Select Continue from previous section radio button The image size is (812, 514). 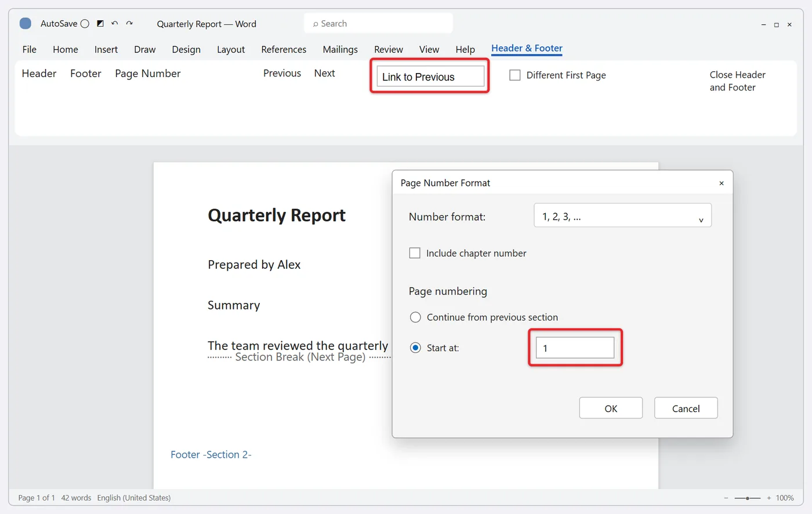click(x=415, y=318)
